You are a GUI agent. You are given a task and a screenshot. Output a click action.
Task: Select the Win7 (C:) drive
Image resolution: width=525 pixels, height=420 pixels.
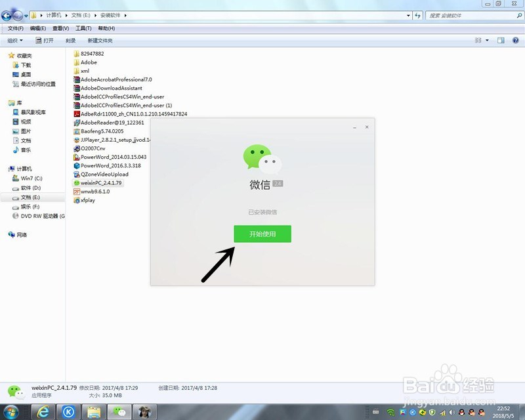(27, 178)
